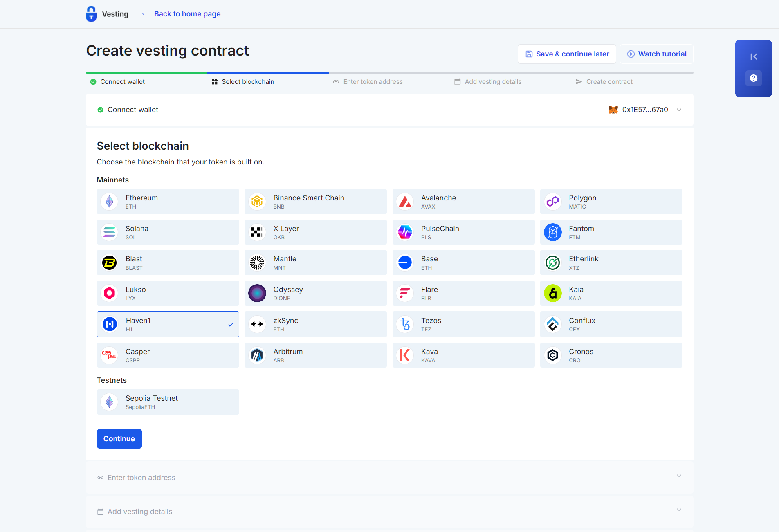
Task: Select the Sepolia Testnet option
Action: point(168,402)
